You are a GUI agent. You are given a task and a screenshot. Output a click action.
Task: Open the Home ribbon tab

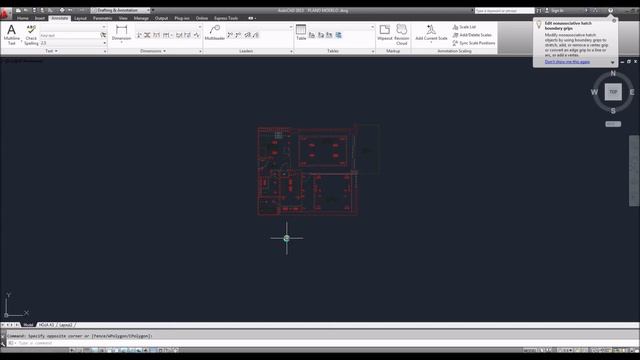point(22,18)
